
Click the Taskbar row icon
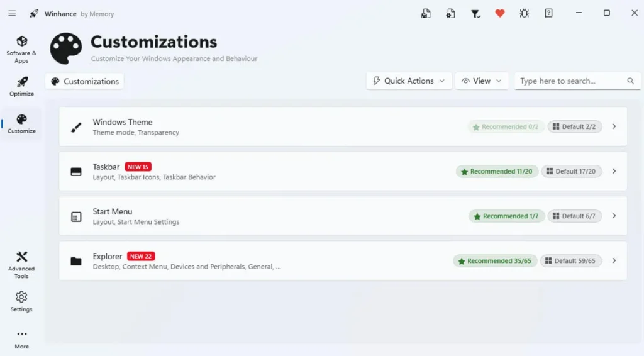pos(76,172)
